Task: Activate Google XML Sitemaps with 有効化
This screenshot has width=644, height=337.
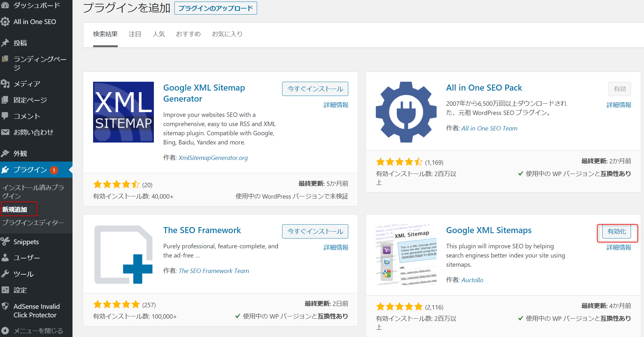Action: pyautogui.click(x=616, y=232)
